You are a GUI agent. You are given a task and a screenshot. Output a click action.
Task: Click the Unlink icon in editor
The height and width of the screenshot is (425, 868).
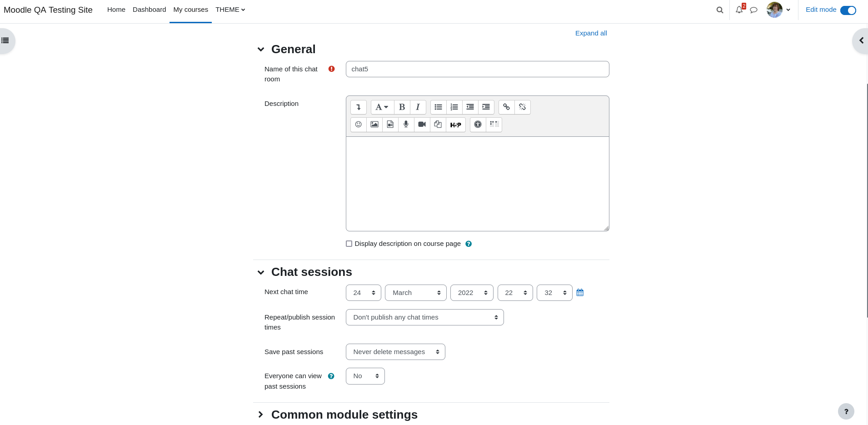pyautogui.click(x=523, y=107)
